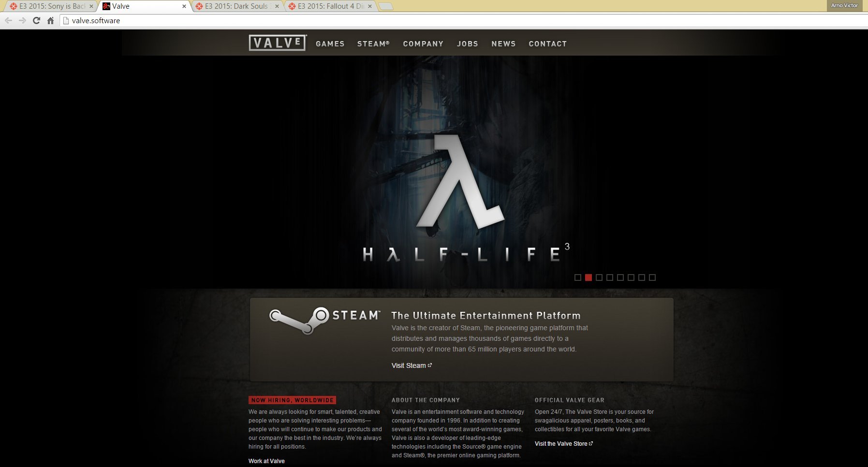Open the JOBS menu item
The width and height of the screenshot is (868, 467).
(x=468, y=44)
